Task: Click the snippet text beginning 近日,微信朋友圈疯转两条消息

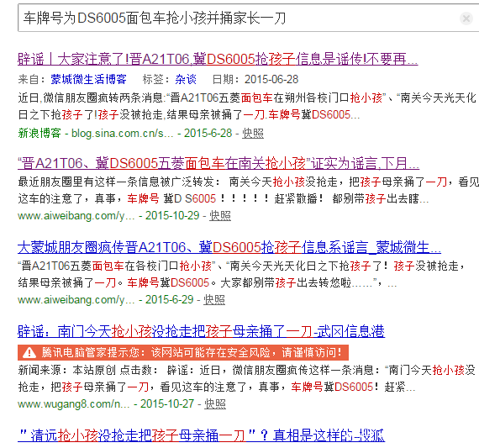Action: click(x=247, y=107)
